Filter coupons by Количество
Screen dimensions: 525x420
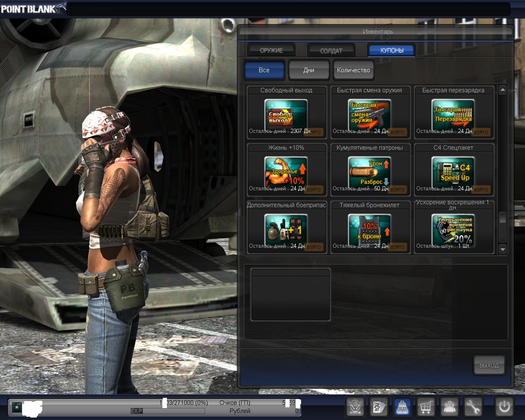353,70
